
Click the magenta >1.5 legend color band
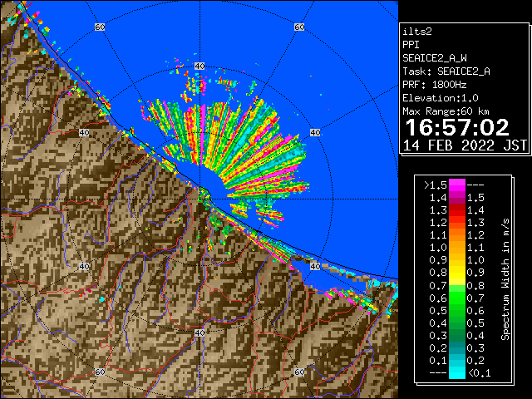tap(457, 185)
